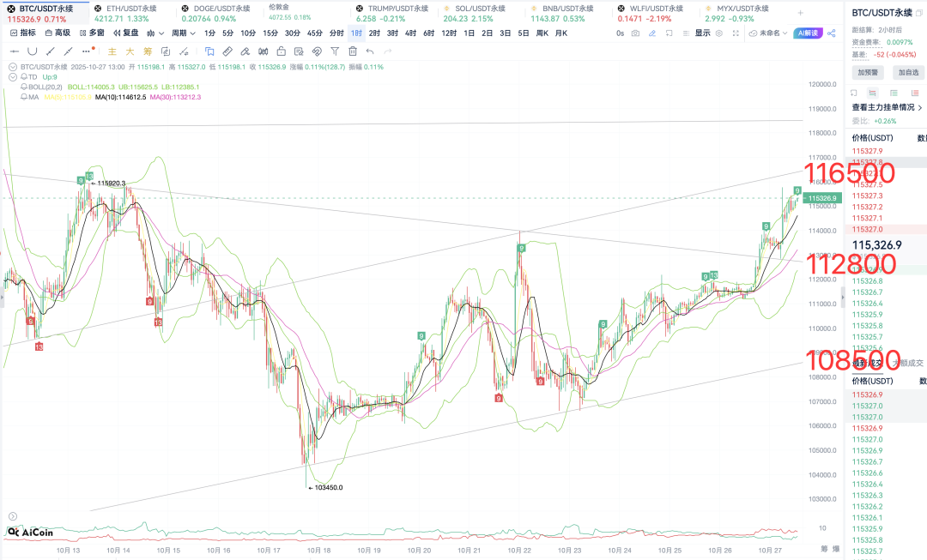Collapse the BTC/USDT永续 chart legend
The image size is (927, 560).
pyautogui.click(x=11, y=66)
